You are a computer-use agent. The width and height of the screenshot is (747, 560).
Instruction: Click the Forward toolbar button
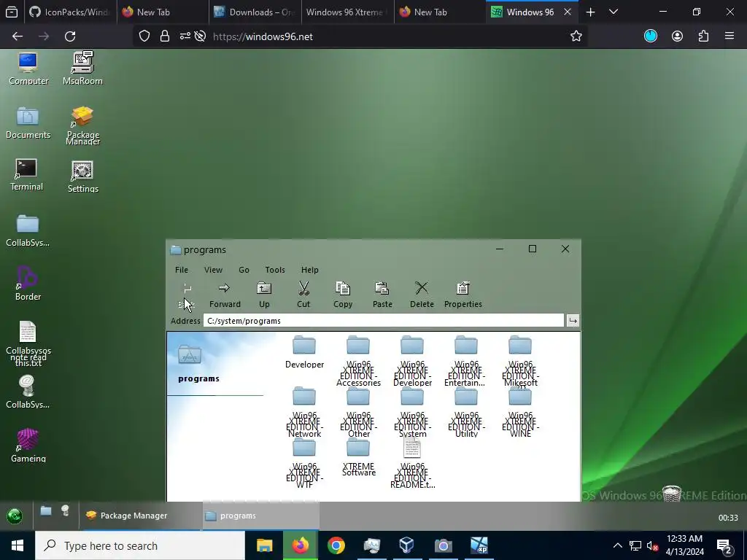225,295
